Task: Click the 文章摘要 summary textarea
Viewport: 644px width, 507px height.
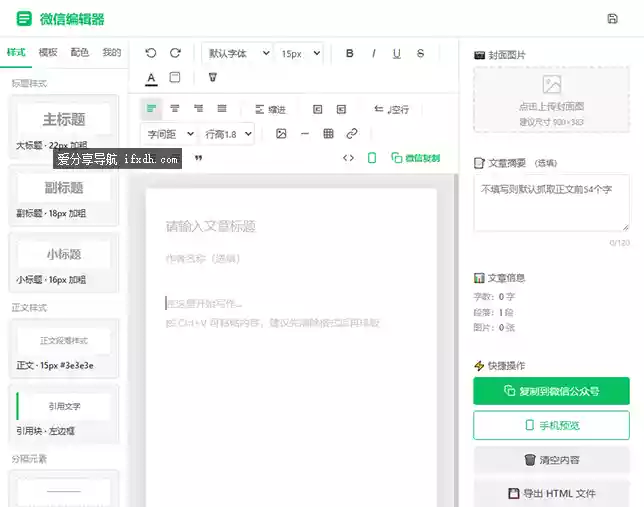Action: pyautogui.click(x=551, y=203)
